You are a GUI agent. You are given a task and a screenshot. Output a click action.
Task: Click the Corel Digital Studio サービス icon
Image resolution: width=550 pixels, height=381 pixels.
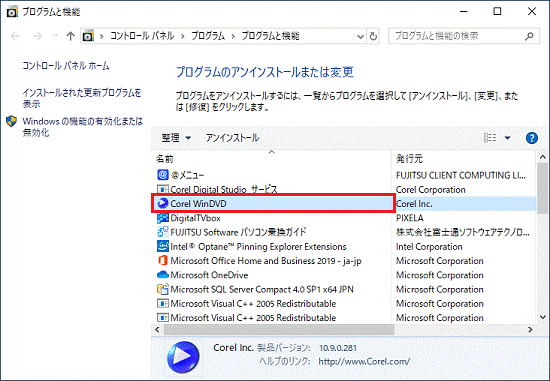point(163,189)
